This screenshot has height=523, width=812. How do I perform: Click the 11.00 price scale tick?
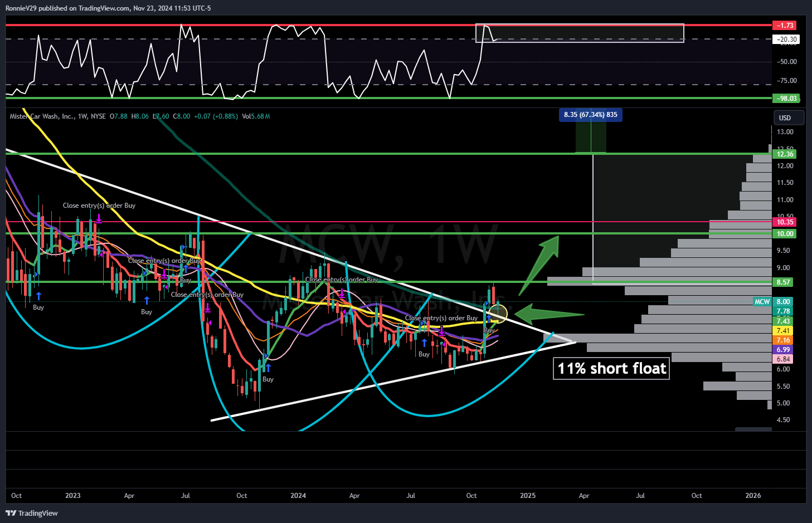point(785,200)
